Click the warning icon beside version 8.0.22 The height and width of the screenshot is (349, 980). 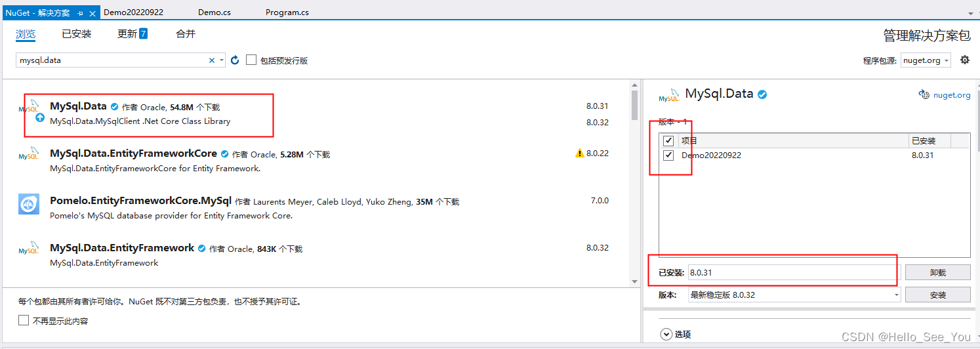(579, 154)
